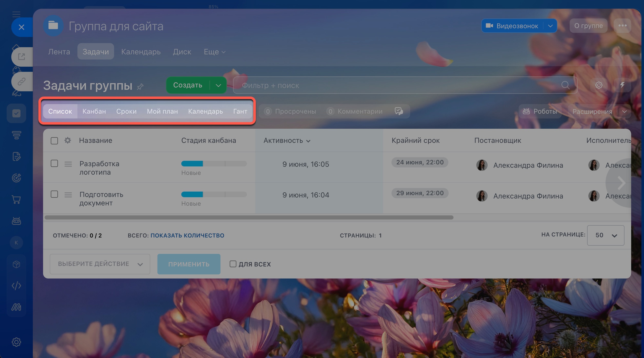
Task: Open the document signing icon in sidebar
Action: 16,156
